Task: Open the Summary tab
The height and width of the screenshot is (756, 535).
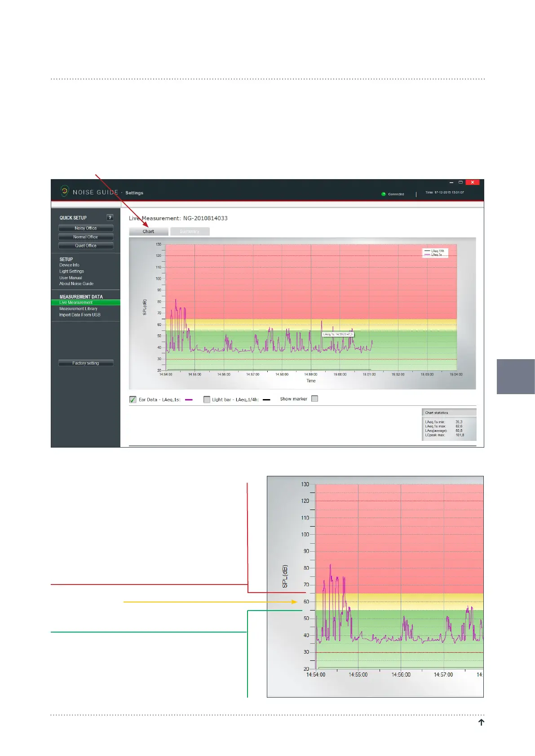Action: (x=190, y=231)
